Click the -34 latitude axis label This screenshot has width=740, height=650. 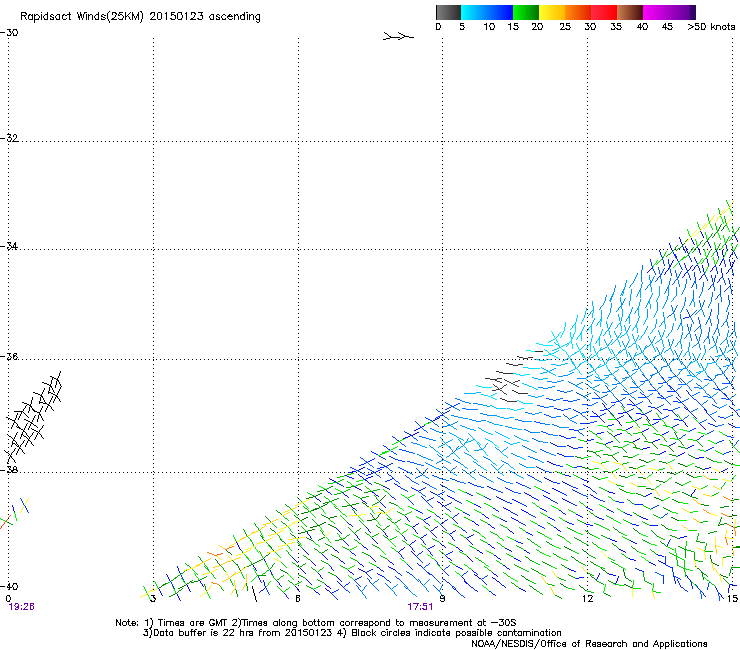click(9, 246)
